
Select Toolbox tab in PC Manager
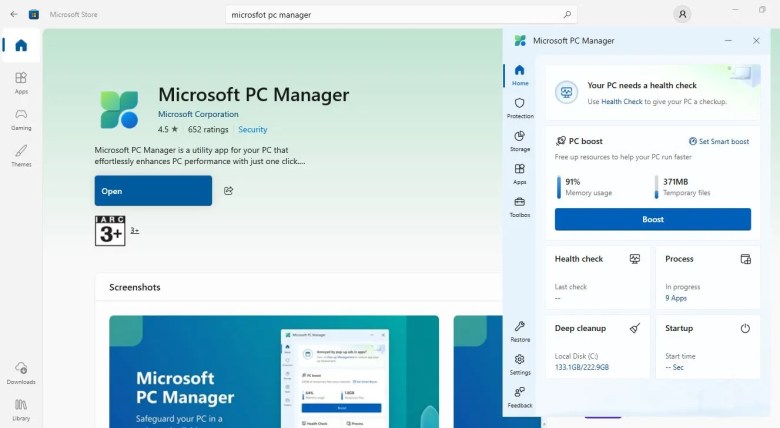point(520,207)
